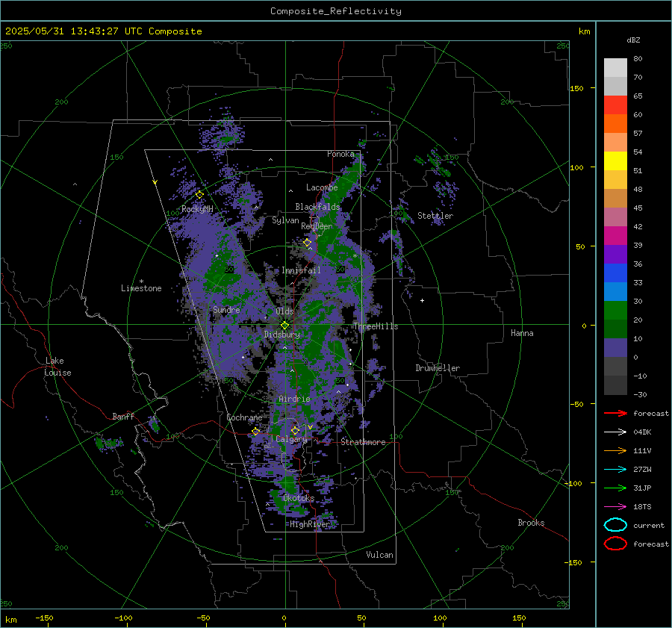Select the Limestone label

(141, 288)
